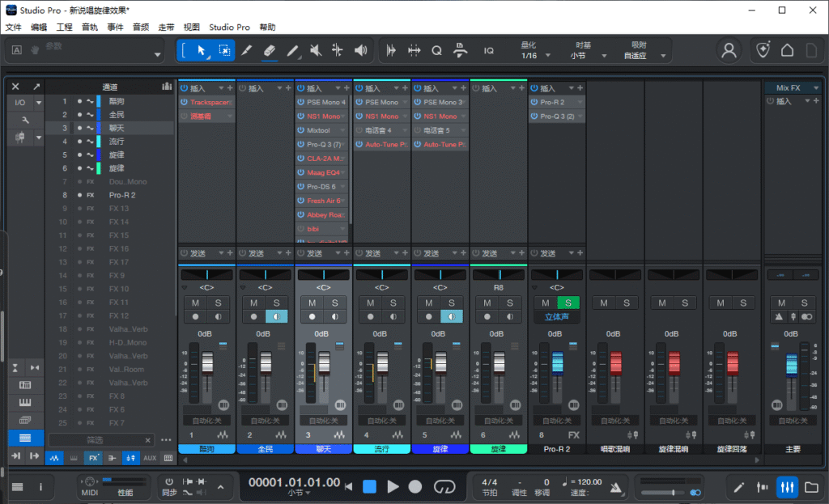Image resolution: width=829 pixels, height=504 pixels.
Task: Toggle loop in the transport bar
Action: click(x=444, y=486)
